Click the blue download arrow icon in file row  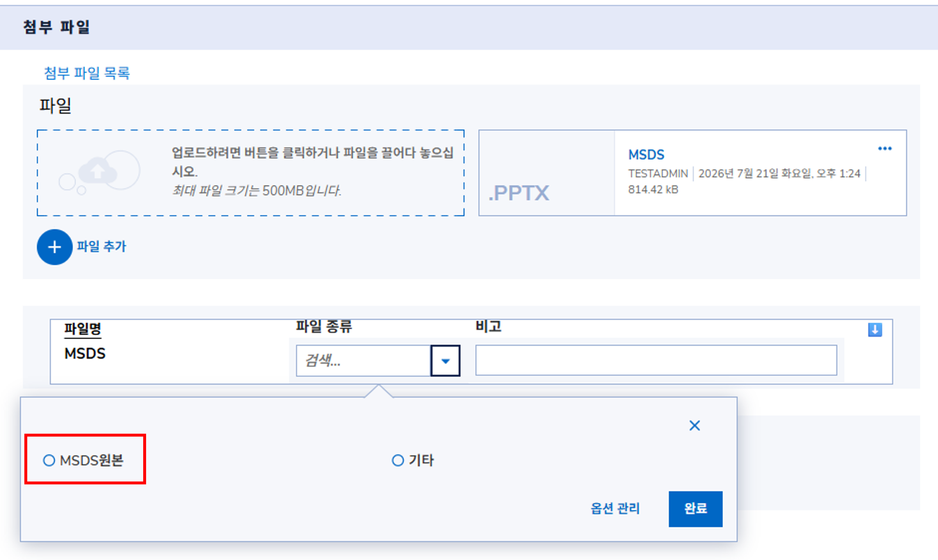pos(875,329)
